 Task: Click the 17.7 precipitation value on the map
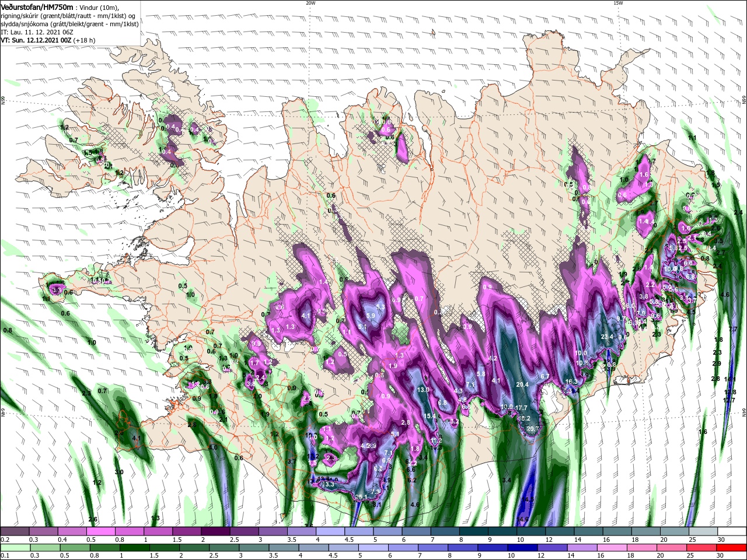(521, 408)
